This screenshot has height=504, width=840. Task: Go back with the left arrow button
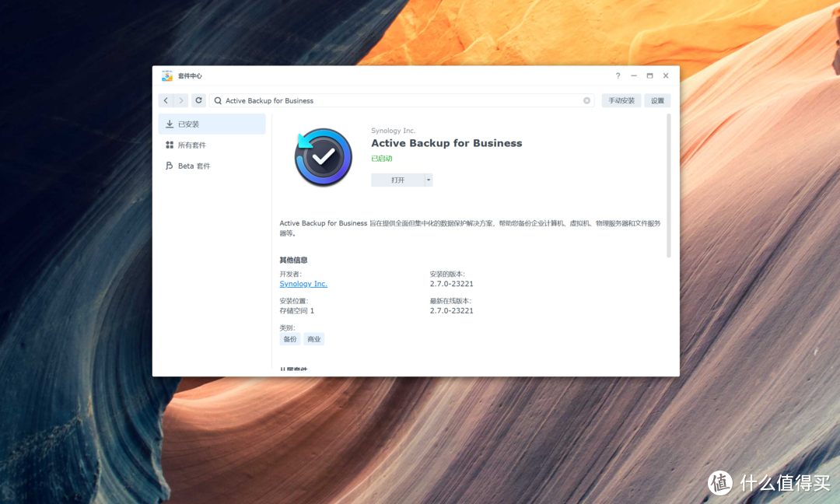[166, 100]
